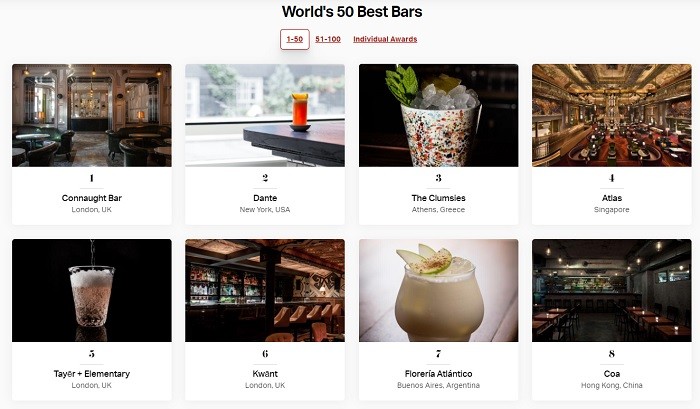Select the 1-50 ranking tab
This screenshot has height=409, width=700.
[295, 39]
